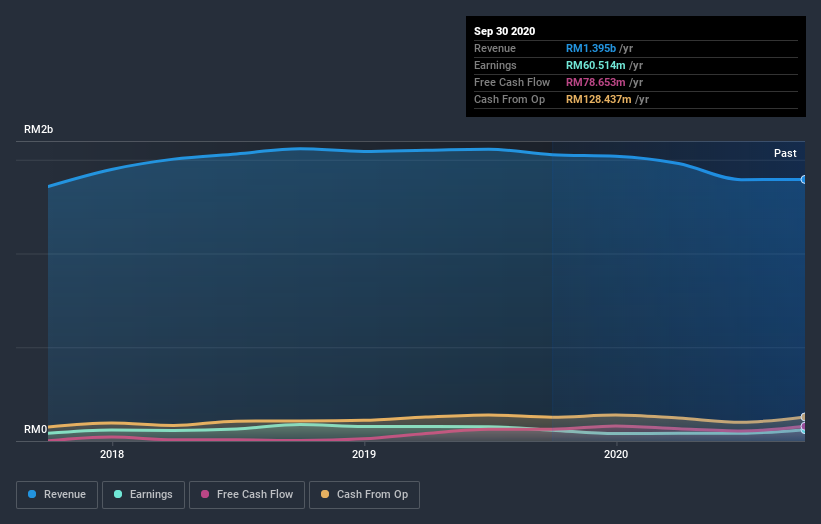Screen dimensions: 821x524
Task: Toggle the Earnings legend button
Action: click(x=143, y=495)
